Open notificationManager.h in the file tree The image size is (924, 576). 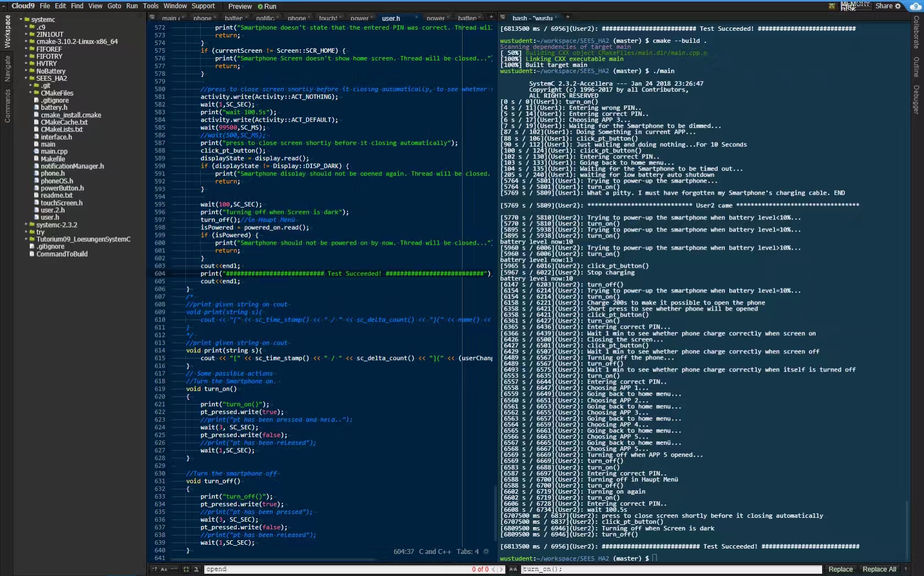pyautogui.click(x=72, y=166)
